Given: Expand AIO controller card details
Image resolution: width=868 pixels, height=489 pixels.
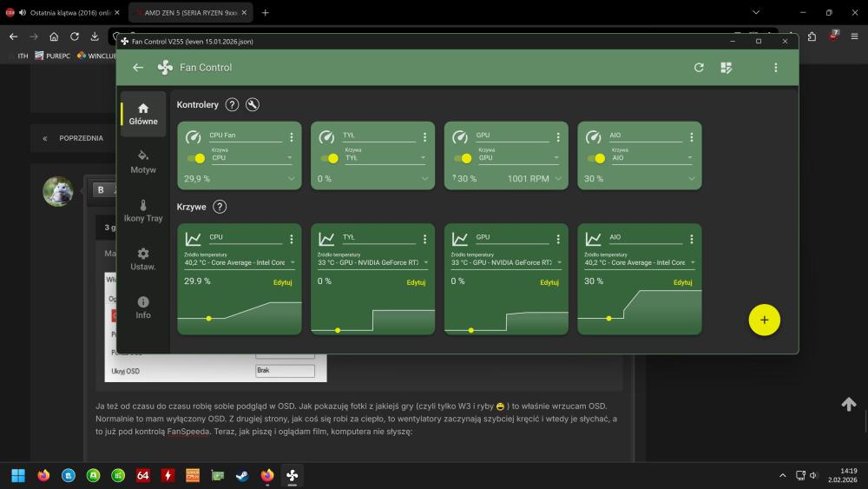Looking at the screenshot, I should coord(692,179).
